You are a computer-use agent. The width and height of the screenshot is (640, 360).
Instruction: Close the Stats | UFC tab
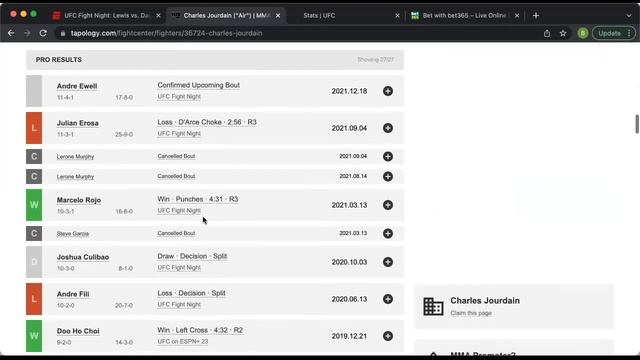click(x=397, y=16)
